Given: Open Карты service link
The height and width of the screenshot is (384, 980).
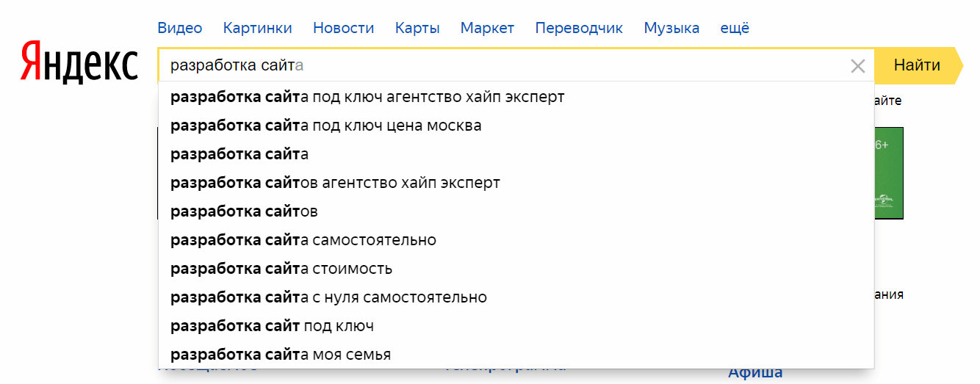Looking at the screenshot, I should click(x=417, y=28).
